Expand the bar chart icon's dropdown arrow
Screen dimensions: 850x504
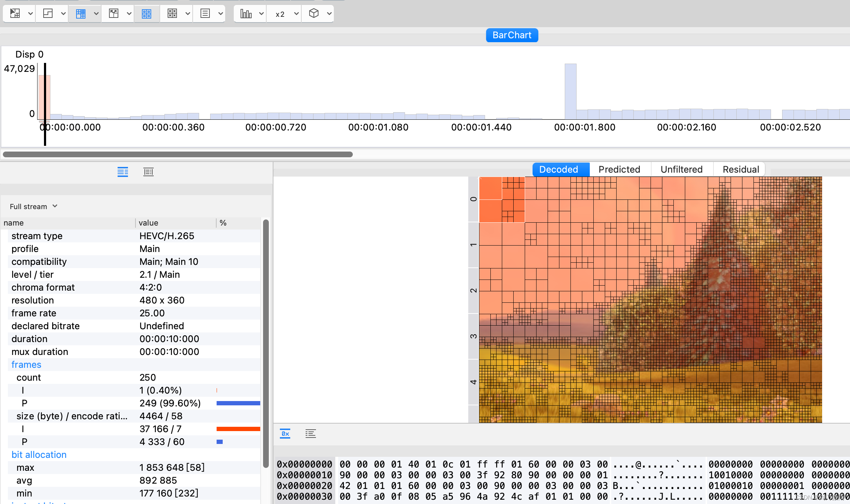pos(261,14)
